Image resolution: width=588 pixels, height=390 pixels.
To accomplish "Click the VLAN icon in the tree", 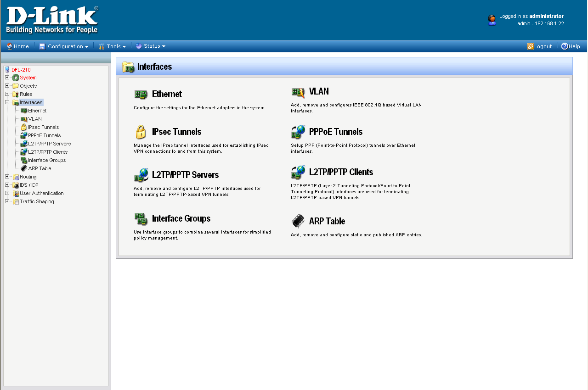I will [24, 119].
